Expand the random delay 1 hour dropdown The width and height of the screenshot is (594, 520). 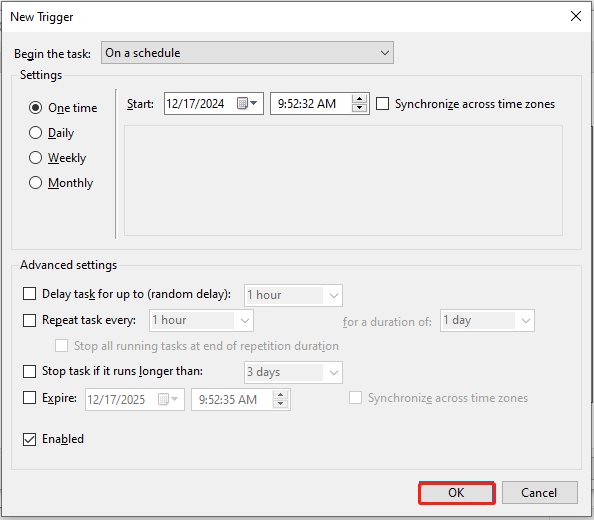tap(293, 295)
